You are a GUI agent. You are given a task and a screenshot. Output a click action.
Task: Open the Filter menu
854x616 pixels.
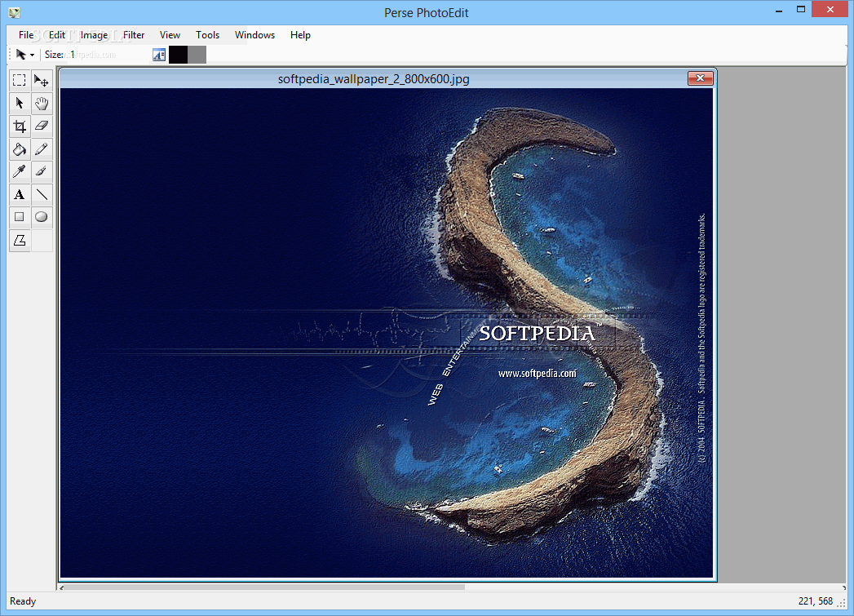tap(134, 35)
